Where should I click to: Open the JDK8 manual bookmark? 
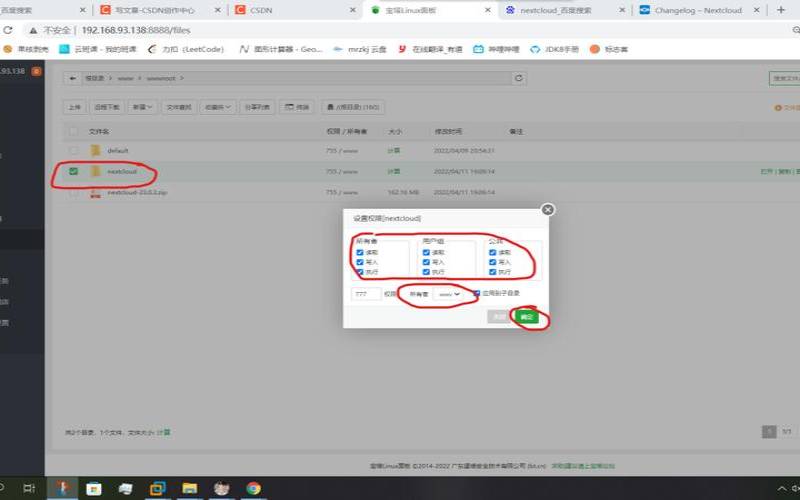(555, 49)
